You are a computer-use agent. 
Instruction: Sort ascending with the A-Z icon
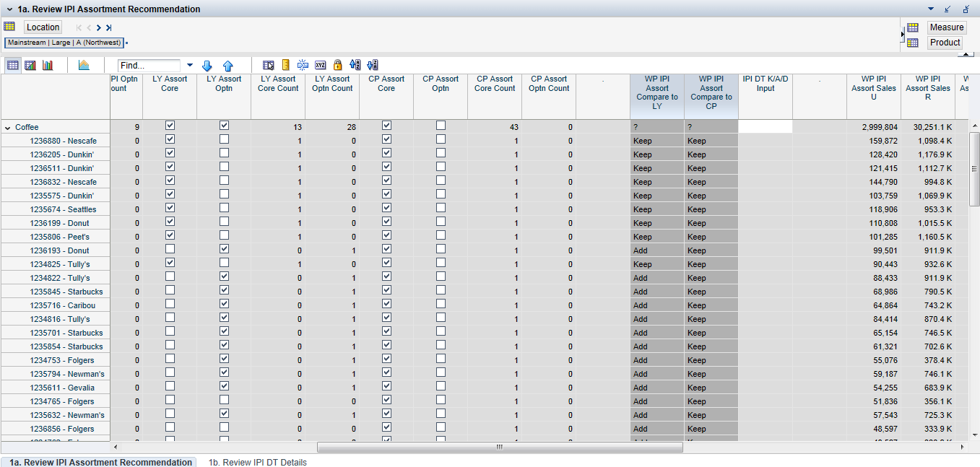pos(355,65)
